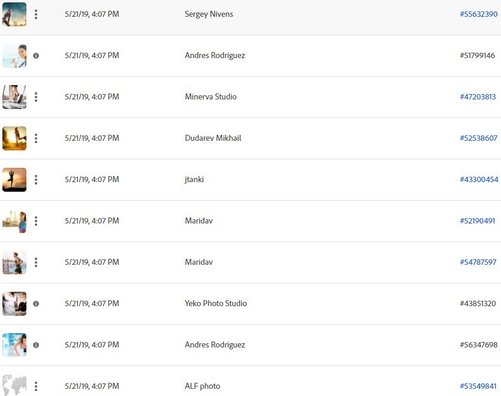Open the three-dot menu for Sergey Nivens row
The height and width of the screenshot is (396, 501).
[36, 14]
